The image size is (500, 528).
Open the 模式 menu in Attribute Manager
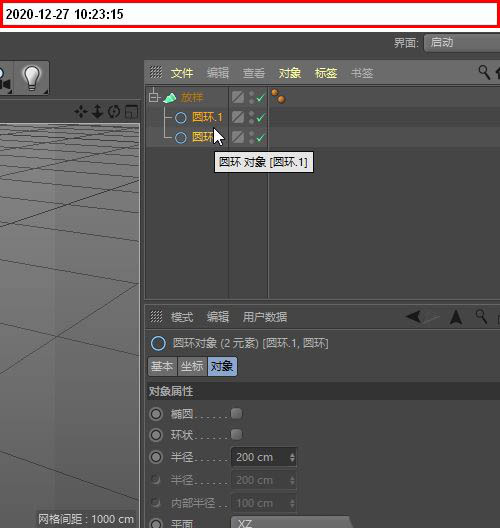182,317
